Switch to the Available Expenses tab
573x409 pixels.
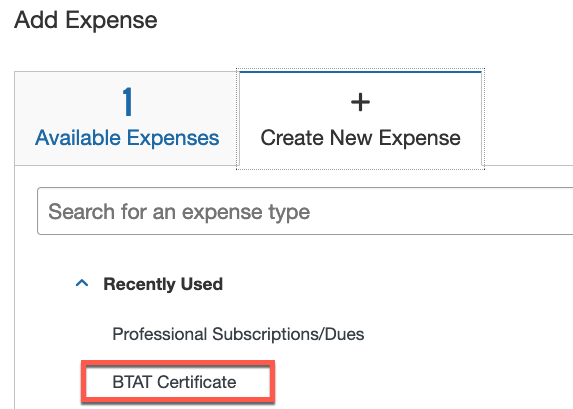(x=127, y=118)
